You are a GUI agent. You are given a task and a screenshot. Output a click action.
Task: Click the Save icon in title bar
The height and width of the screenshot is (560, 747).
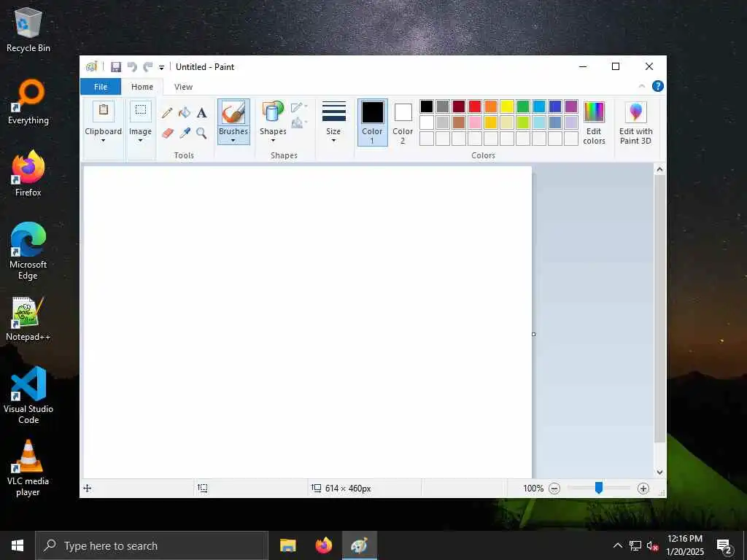pyautogui.click(x=116, y=67)
